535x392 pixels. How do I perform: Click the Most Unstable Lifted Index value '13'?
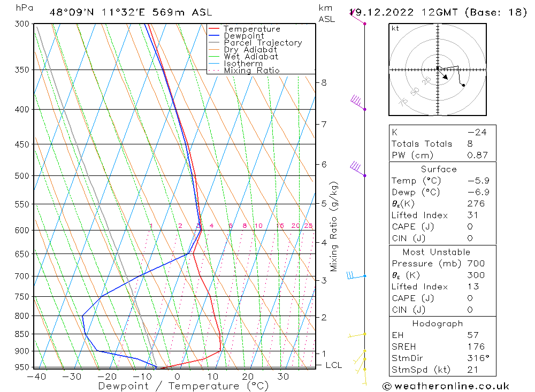tap(473, 287)
